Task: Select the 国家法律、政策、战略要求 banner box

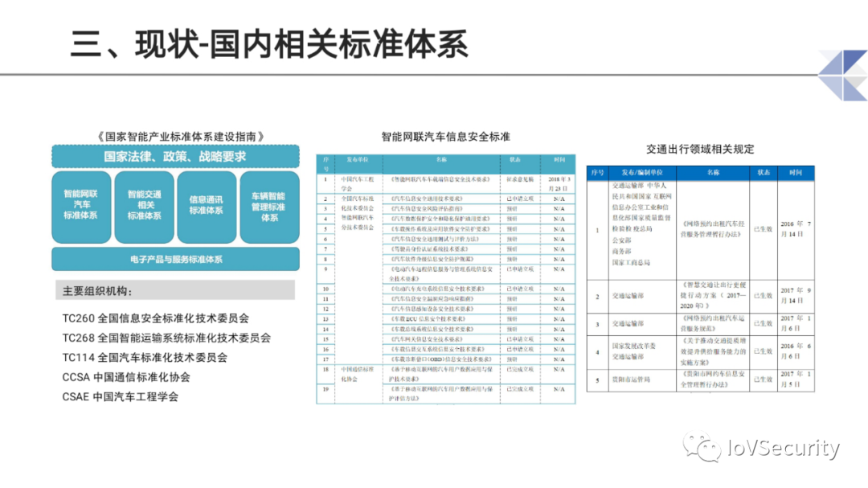Action: (175, 156)
